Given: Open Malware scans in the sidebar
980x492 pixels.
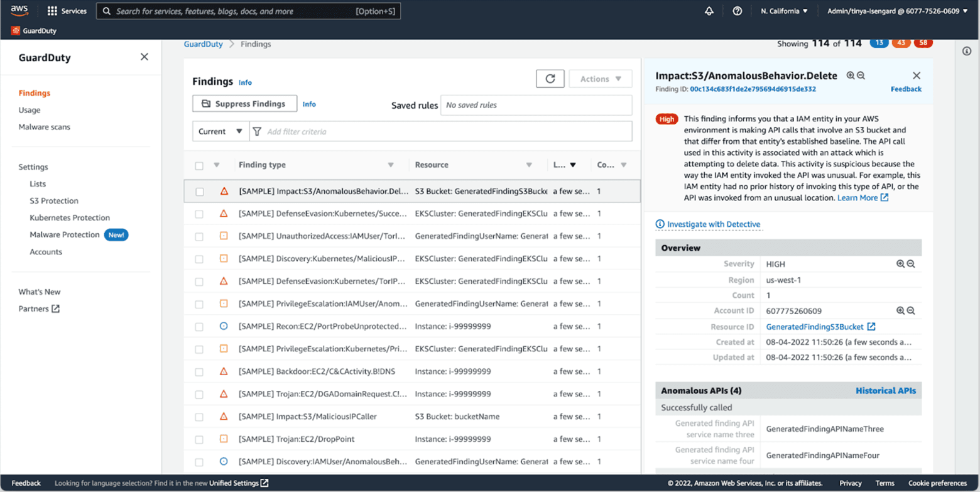Looking at the screenshot, I should coord(44,127).
